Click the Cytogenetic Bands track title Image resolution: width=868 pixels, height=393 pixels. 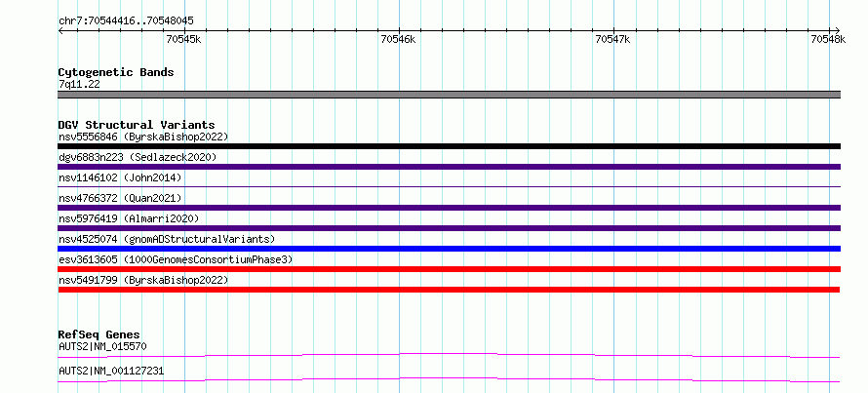point(116,72)
